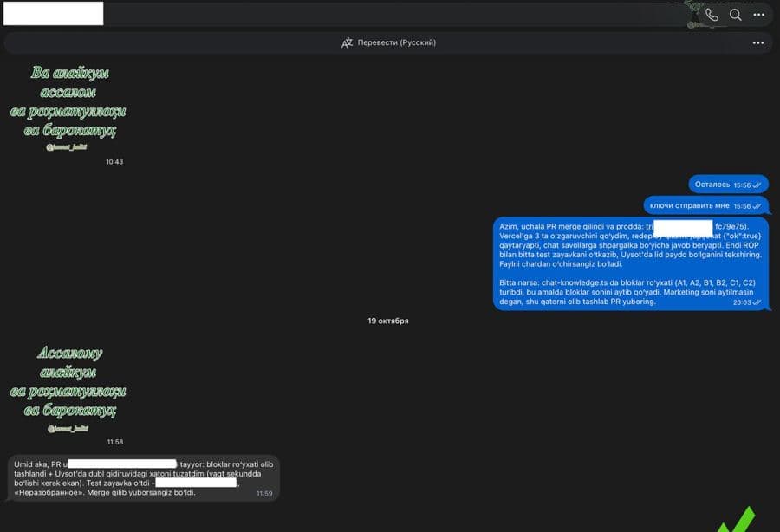Select the 'Осталось' message bubble
Image resolution: width=780 pixels, height=532 pixels.
click(x=728, y=185)
